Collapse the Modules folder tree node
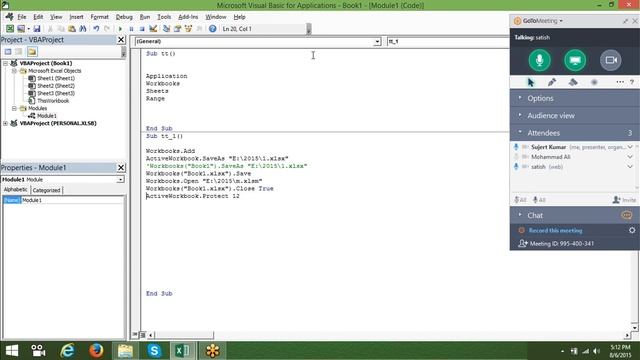The height and width of the screenshot is (360, 640). pyautogui.click(x=14, y=108)
